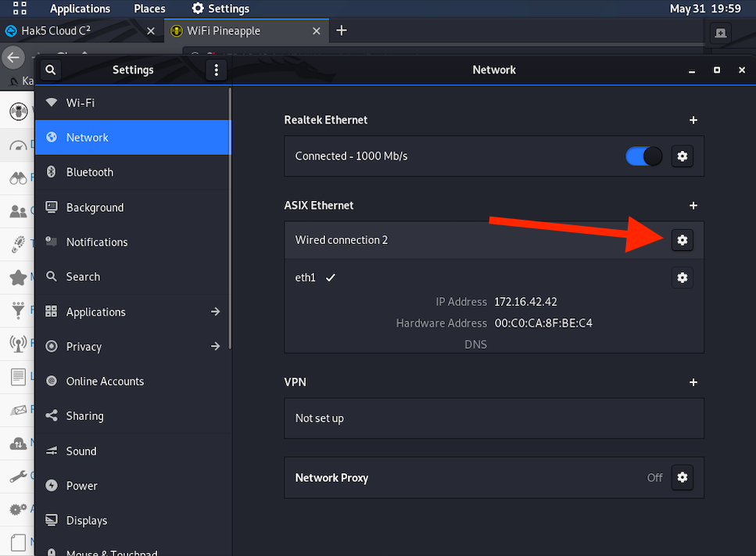Open settings gear for Wired connection 2

[x=683, y=240]
